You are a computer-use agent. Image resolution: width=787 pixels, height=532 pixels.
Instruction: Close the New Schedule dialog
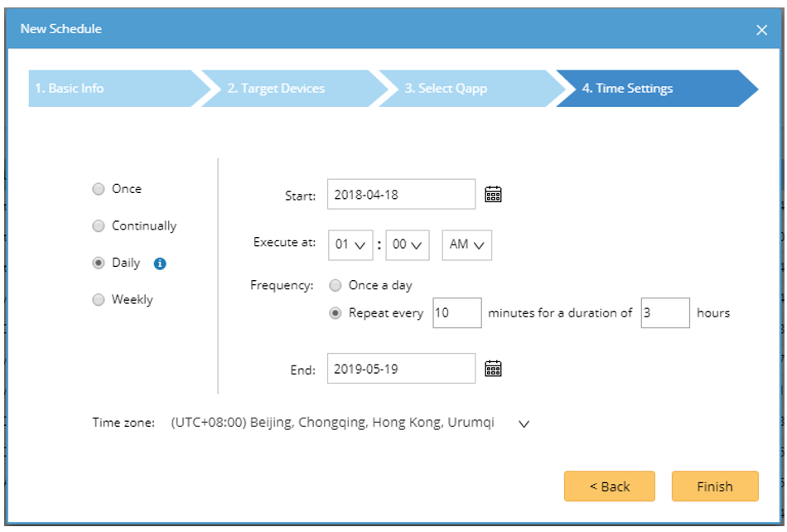pyautogui.click(x=761, y=29)
